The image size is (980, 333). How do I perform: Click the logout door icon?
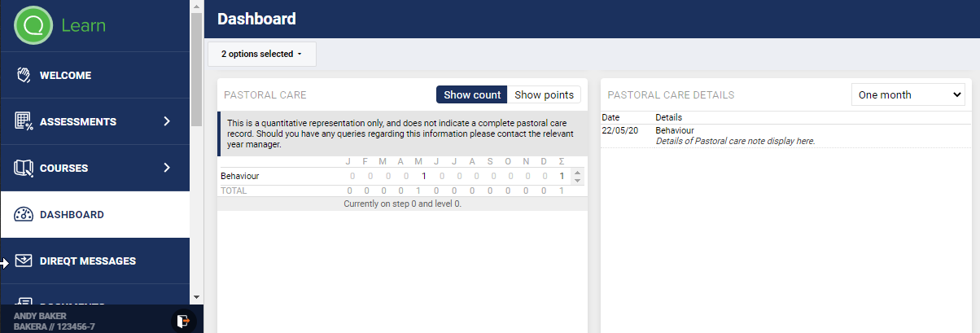pyautogui.click(x=185, y=321)
